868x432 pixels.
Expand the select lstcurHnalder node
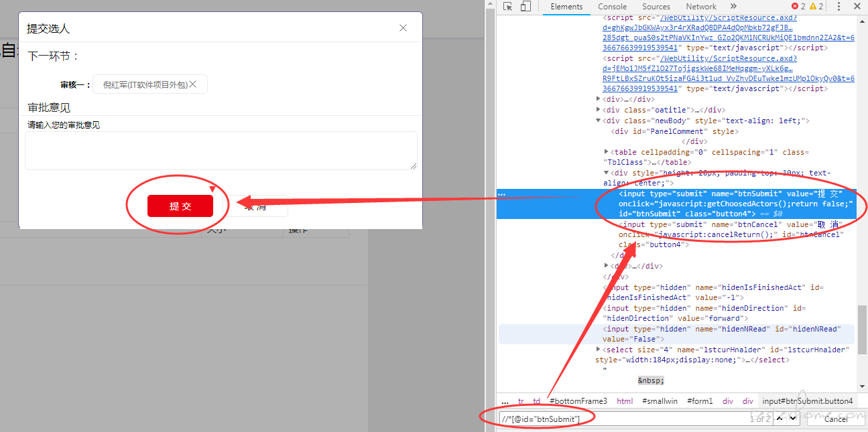coord(599,350)
